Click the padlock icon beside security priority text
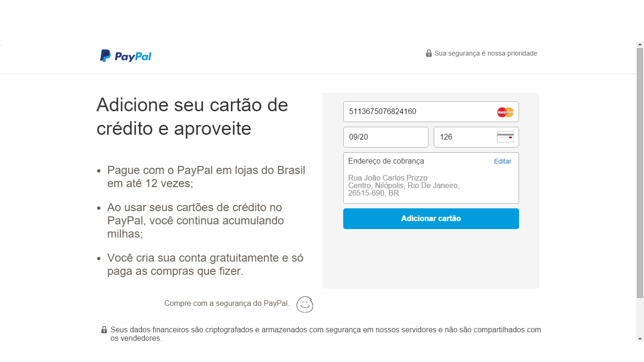Screen dimensions: 644x362 coord(429,53)
